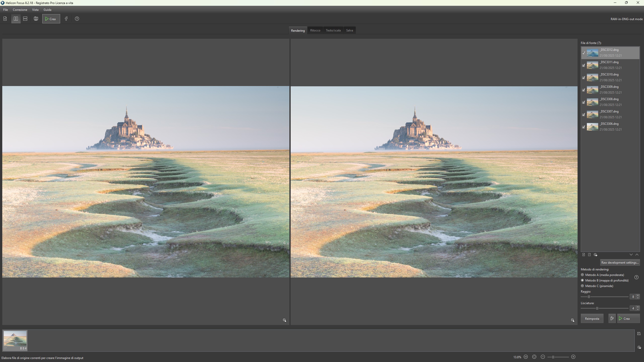Switch to the Salva tab
This screenshot has height=362, width=644.
click(350, 30)
